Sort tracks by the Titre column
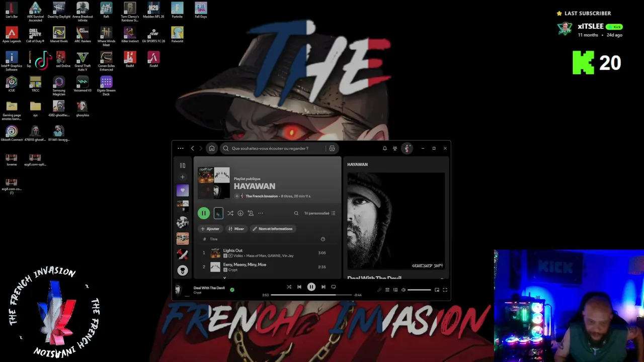Viewport: 644px width, 362px height. click(214, 239)
